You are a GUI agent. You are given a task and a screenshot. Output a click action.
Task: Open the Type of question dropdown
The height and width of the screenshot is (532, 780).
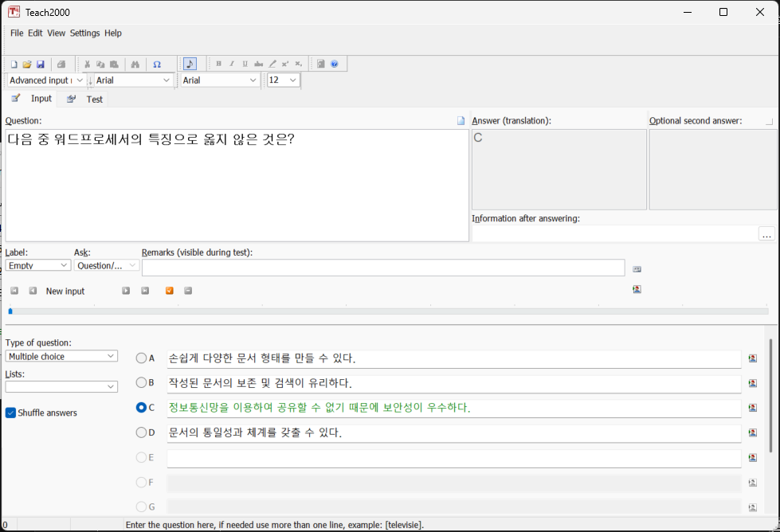(61, 356)
